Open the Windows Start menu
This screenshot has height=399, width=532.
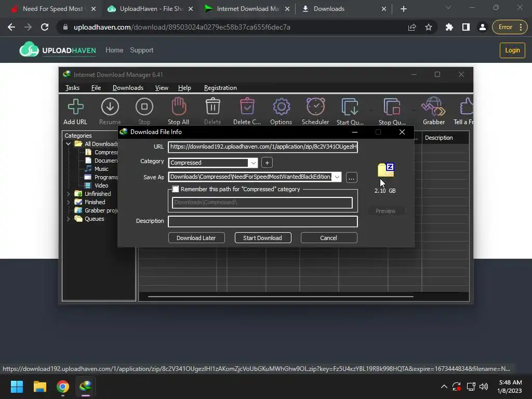click(17, 387)
